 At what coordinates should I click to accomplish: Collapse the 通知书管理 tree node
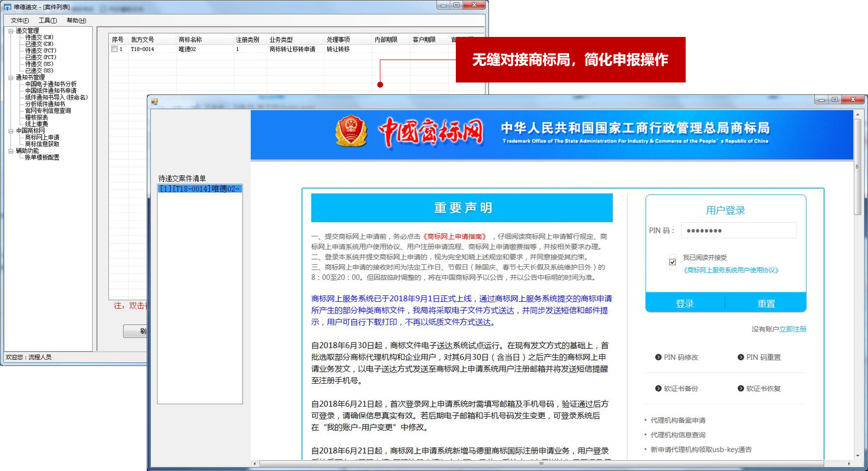tap(11, 77)
